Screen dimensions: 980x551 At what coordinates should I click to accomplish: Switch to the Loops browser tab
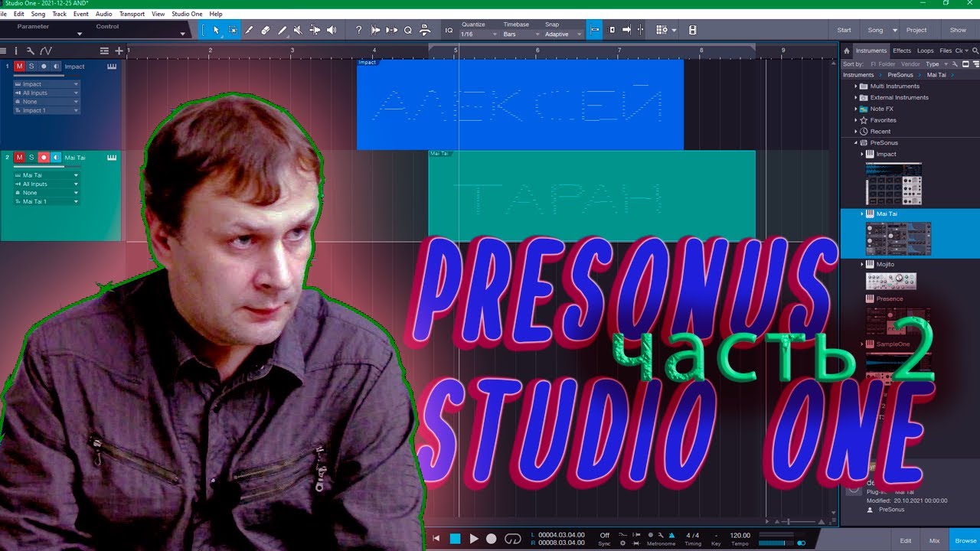pos(926,51)
